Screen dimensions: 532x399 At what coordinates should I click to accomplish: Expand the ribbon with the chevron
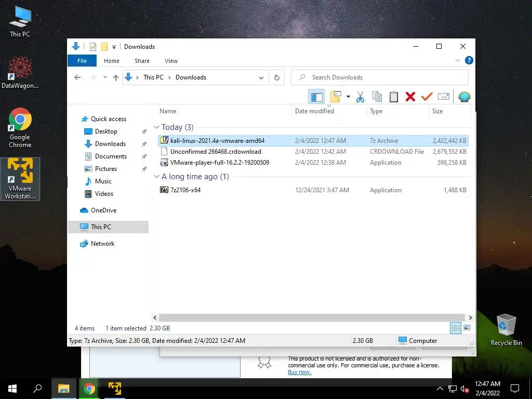(x=457, y=60)
